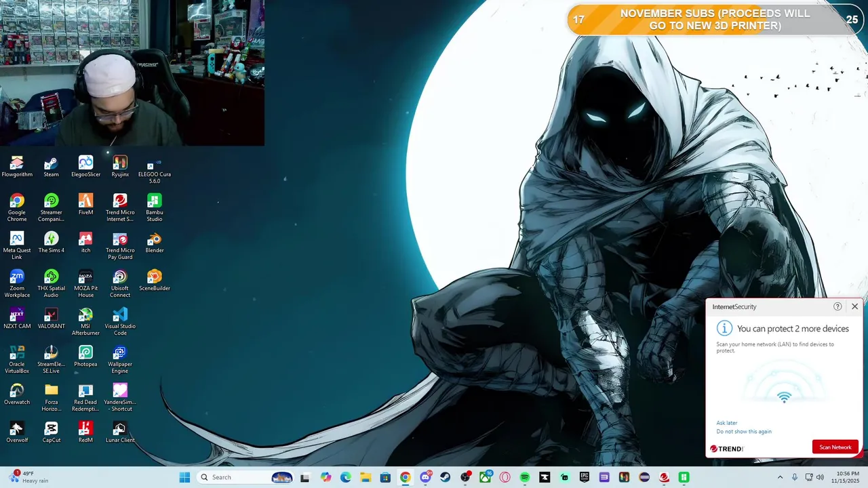This screenshot has height=488, width=868.
Task: Open the YandereSim Shortcut icon
Action: [x=120, y=398]
